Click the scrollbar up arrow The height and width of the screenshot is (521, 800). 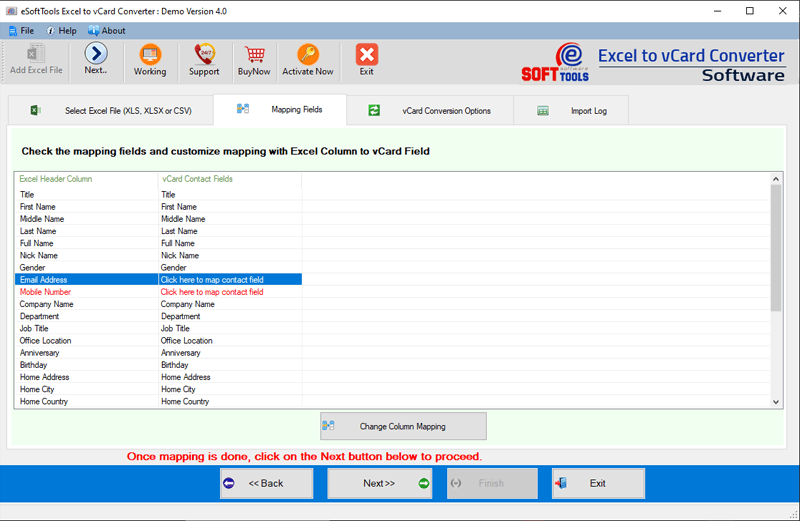tap(776, 179)
